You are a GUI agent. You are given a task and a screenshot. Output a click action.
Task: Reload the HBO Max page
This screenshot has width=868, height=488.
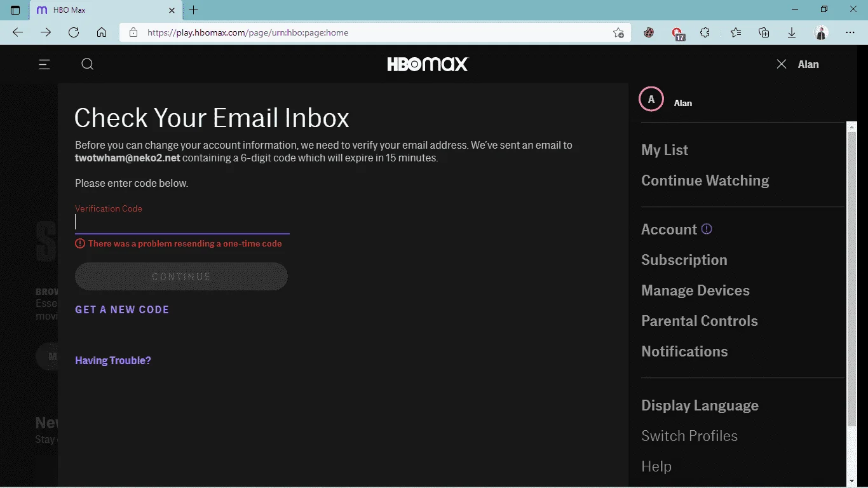[74, 32]
